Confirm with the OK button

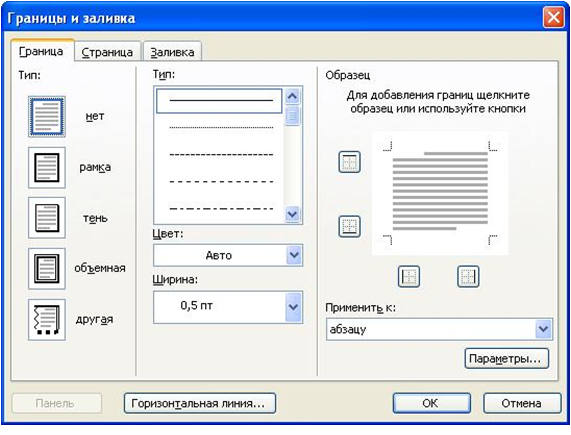tap(432, 403)
